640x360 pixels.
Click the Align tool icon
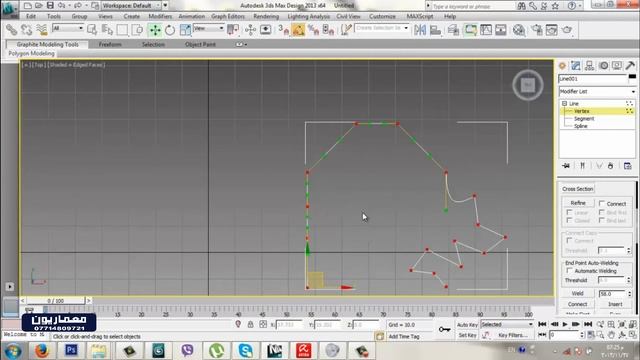pyautogui.click(x=436, y=30)
